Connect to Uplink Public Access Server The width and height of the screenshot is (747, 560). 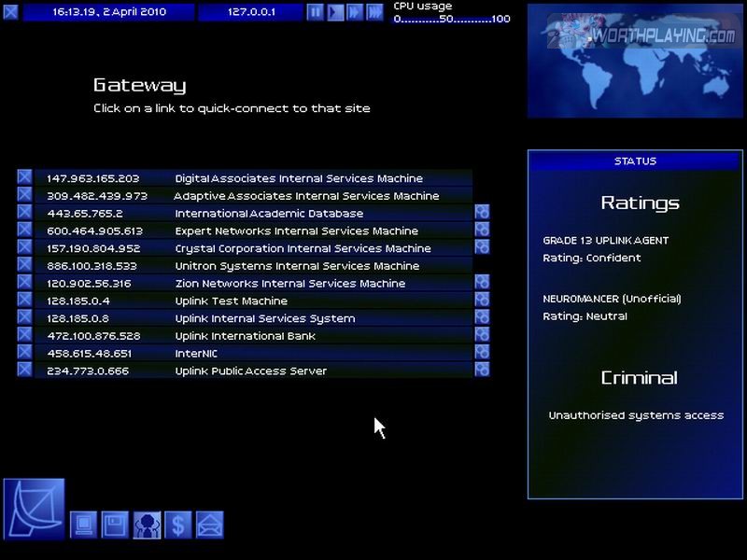(250, 371)
